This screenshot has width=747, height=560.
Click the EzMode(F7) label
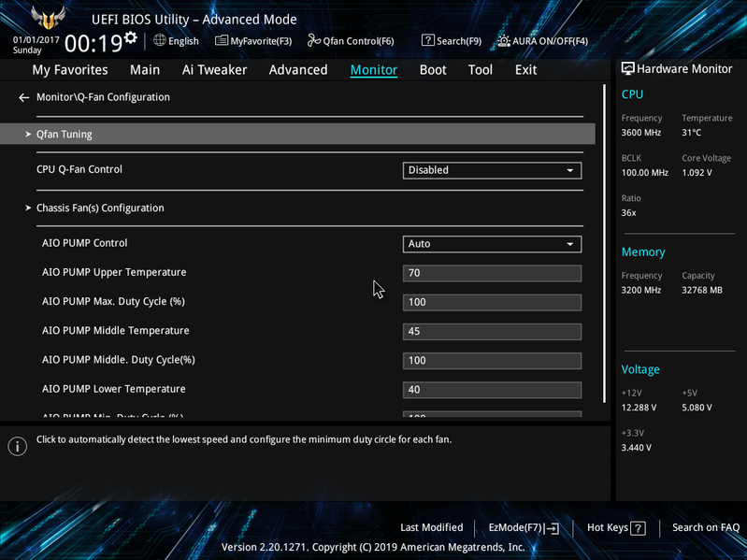(515, 527)
